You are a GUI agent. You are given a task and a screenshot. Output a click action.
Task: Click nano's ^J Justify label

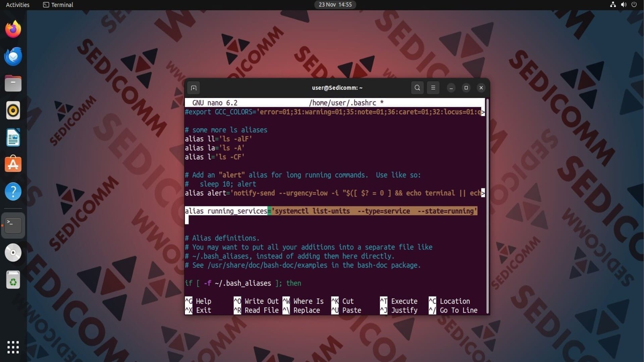click(399, 310)
